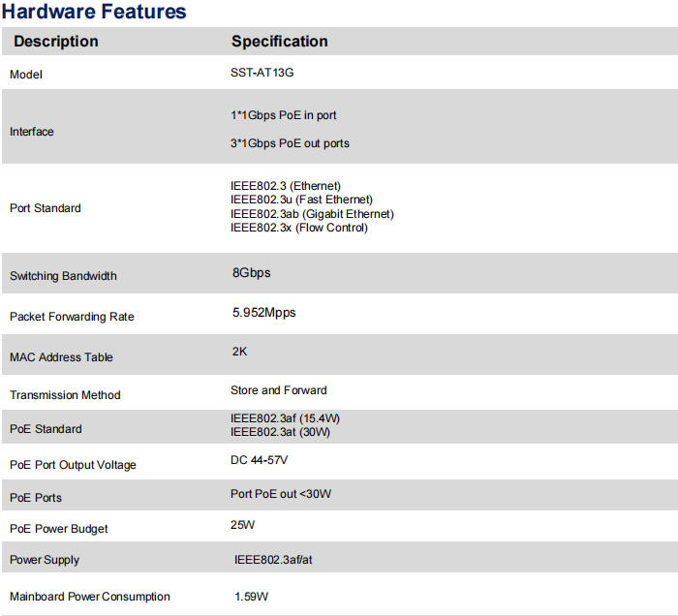Image resolution: width=678 pixels, height=616 pixels.
Task: Click the 8Gbps switching bandwidth value
Action: pos(251,273)
